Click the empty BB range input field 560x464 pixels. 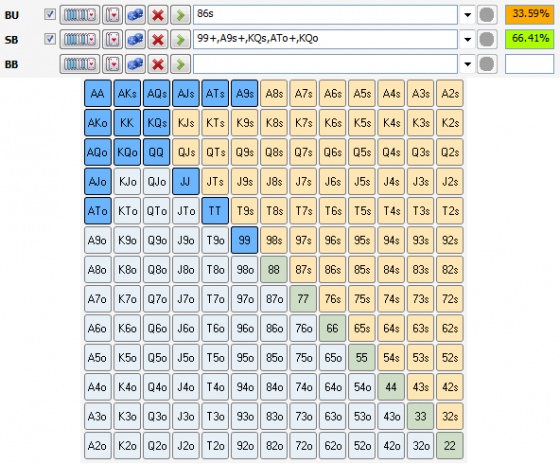pos(325,64)
